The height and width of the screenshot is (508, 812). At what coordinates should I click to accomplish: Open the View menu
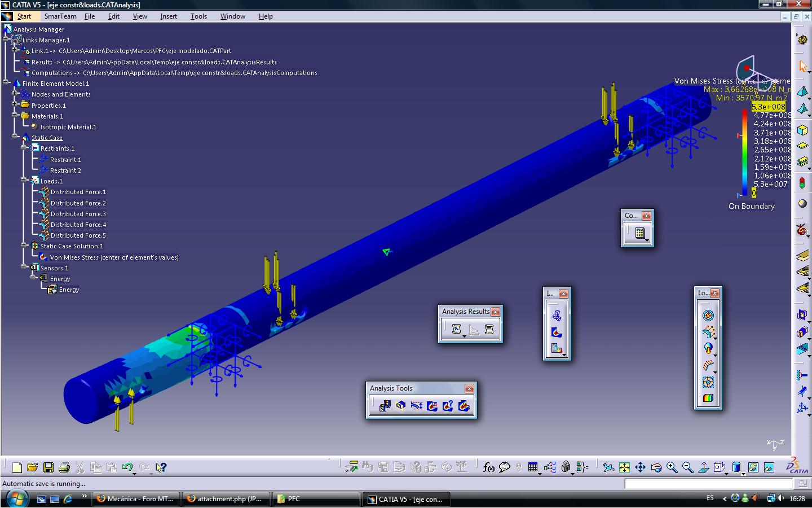140,16
